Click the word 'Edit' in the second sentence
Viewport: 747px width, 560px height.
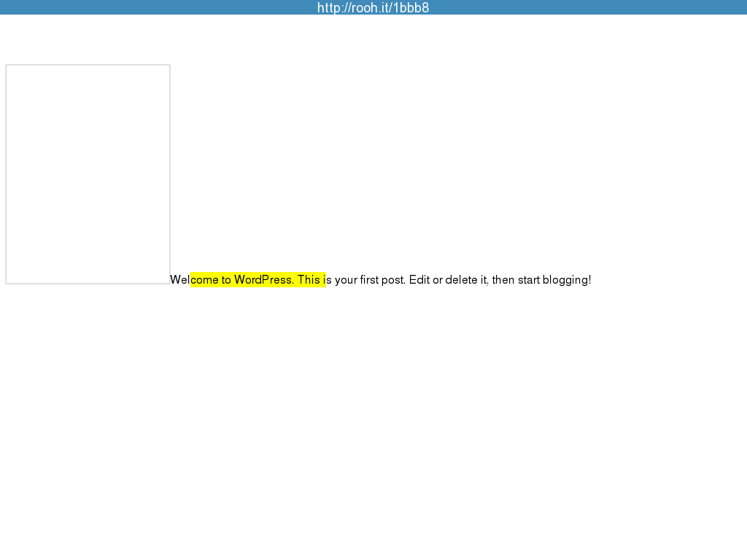pos(419,280)
